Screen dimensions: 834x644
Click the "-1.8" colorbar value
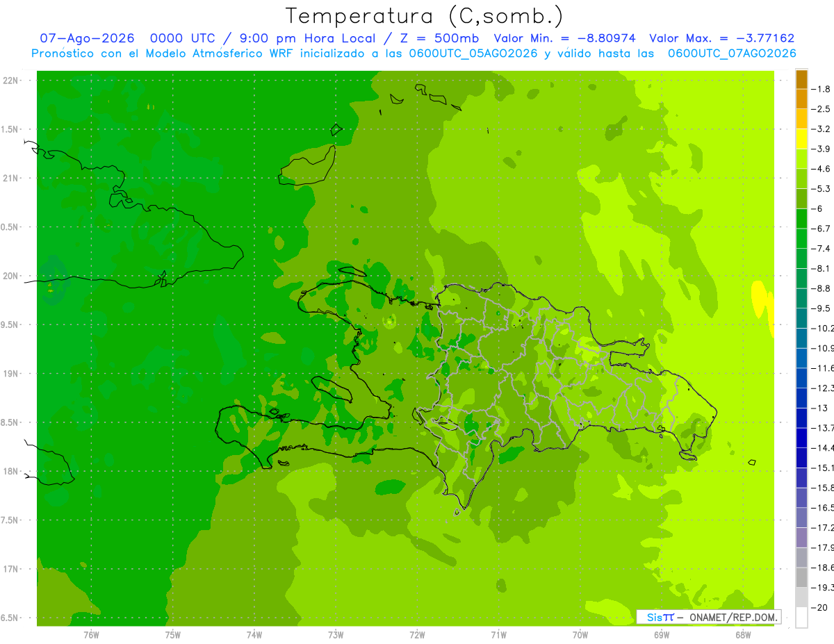click(x=821, y=89)
